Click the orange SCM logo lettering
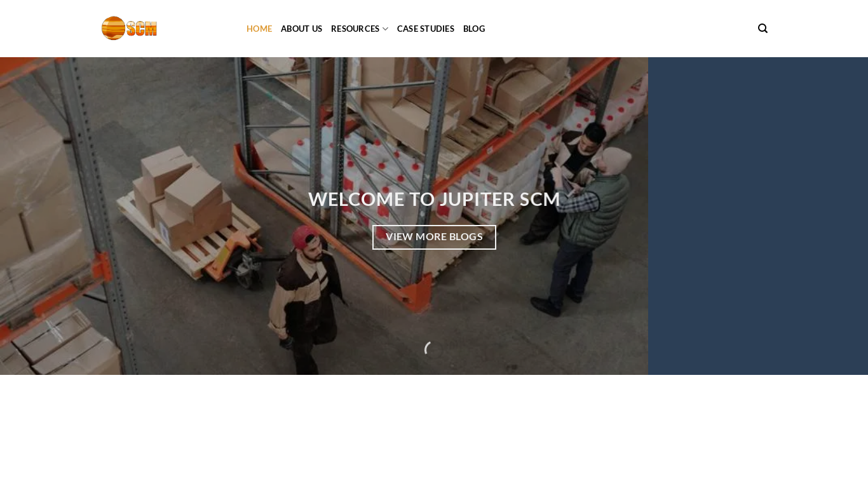868x488 pixels. (142, 29)
